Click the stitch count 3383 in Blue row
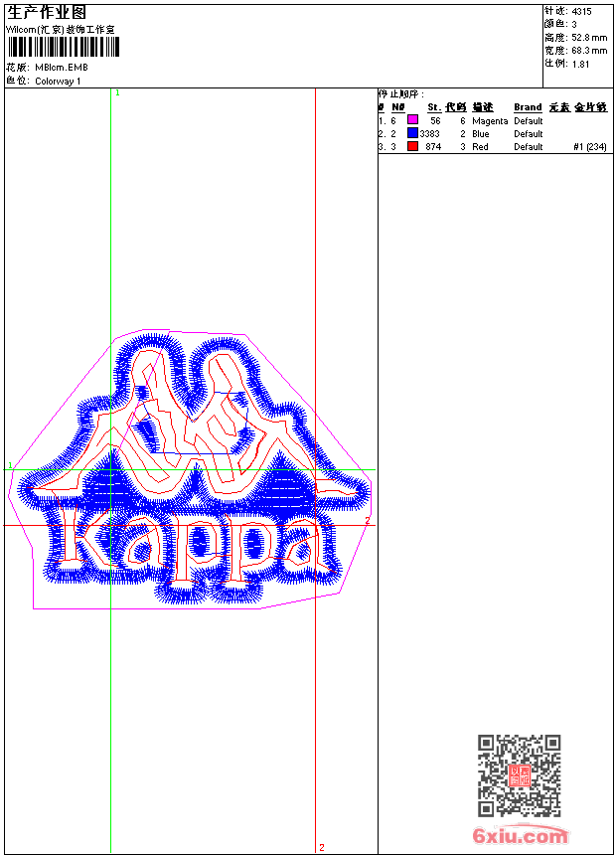Image resolution: width=616 pixels, height=855 pixels. click(x=429, y=134)
